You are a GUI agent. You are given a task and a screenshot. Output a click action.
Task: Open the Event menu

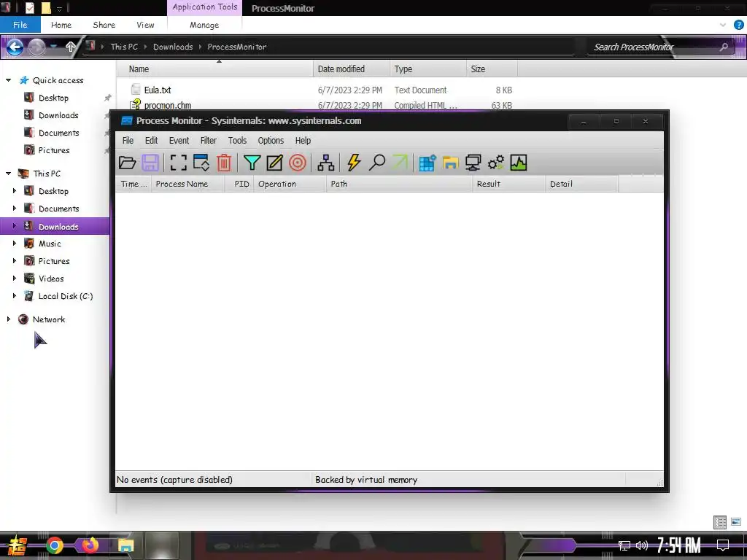pos(179,141)
